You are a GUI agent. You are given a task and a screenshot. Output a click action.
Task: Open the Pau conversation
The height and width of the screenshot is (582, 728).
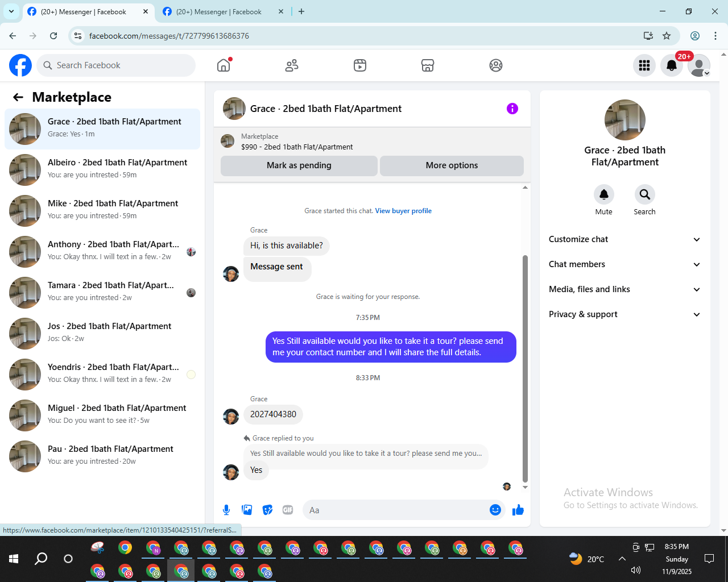102,456
